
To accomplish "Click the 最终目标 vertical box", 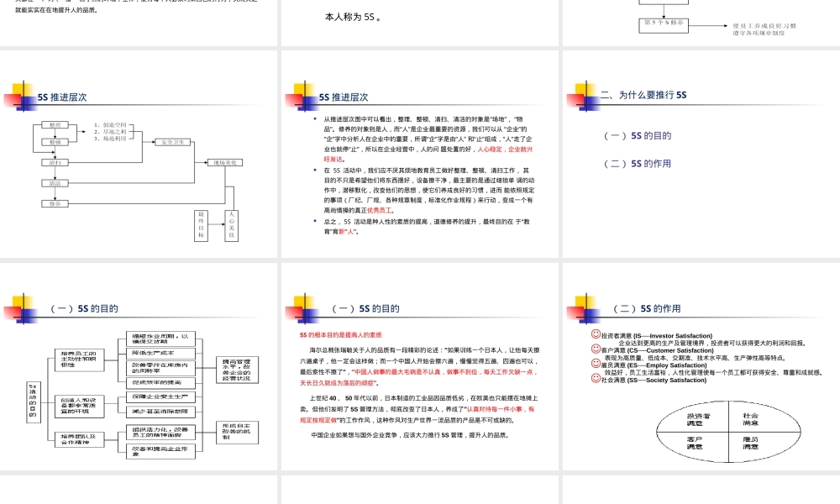I will tap(201, 225).
